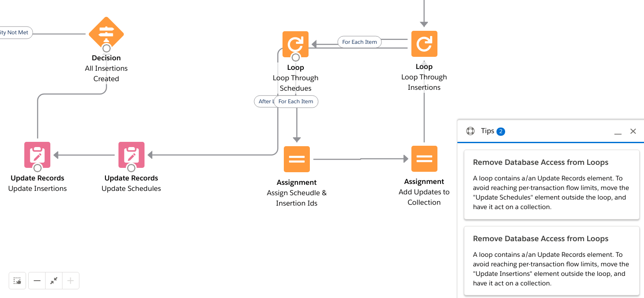Click connector node below Loop Through Schedules
This screenshot has height=298, width=644.
(x=296, y=57)
